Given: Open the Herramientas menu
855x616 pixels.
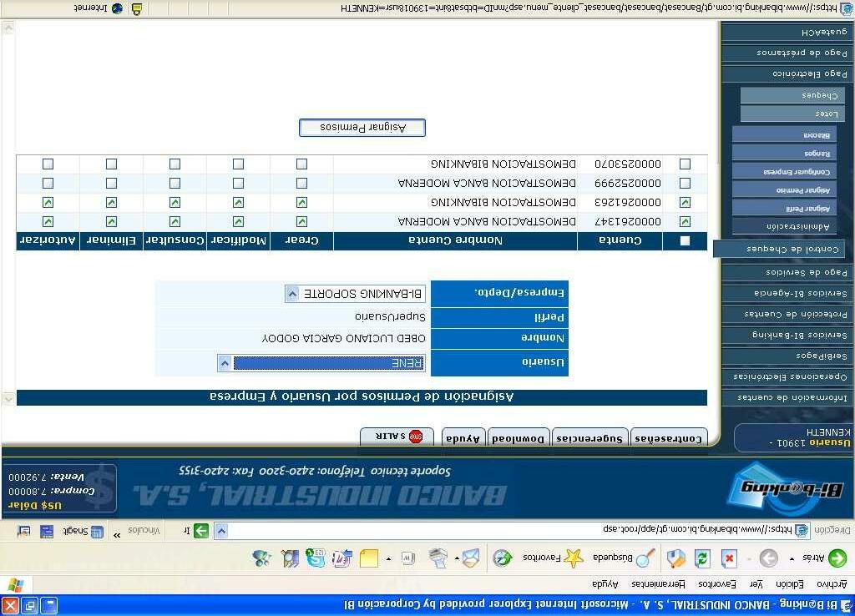Looking at the screenshot, I should pos(658,584).
